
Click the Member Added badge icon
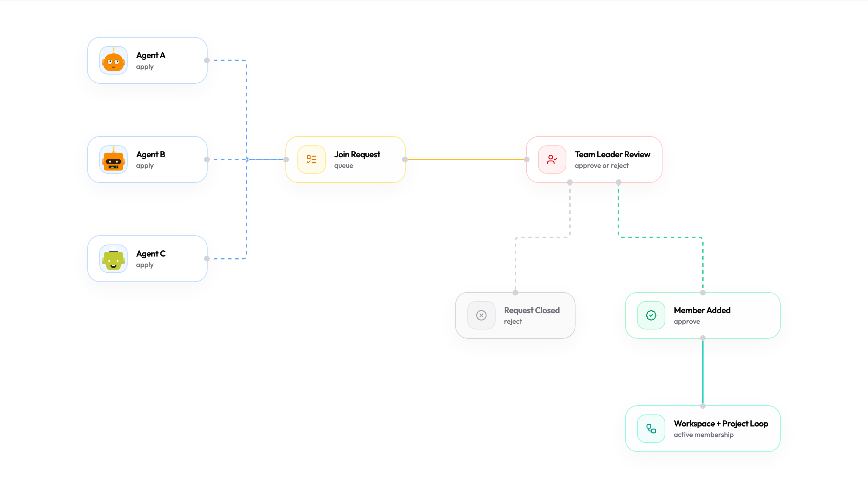click(x=651, y=315)
